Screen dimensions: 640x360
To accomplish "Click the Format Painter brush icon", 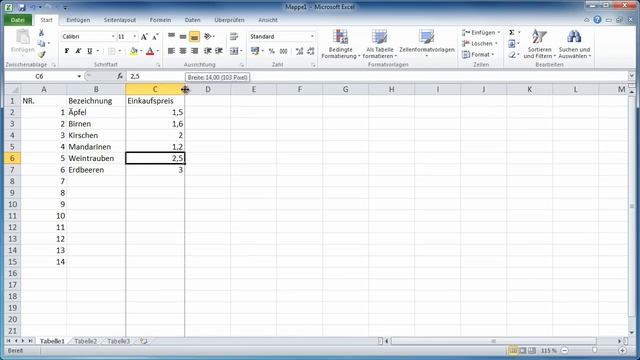I will click(41, 54).
